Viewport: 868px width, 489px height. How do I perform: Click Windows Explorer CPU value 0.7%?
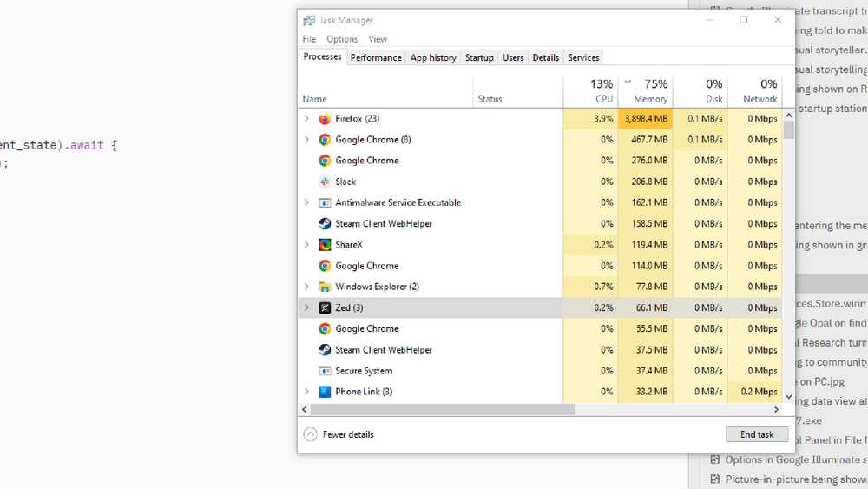click(x=603, y=287)
